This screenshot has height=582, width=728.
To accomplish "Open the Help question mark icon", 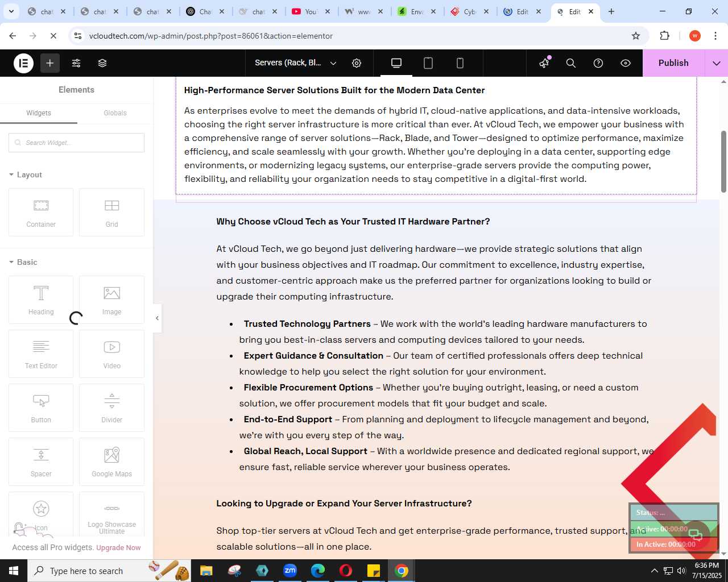I will tap(598, 63).
